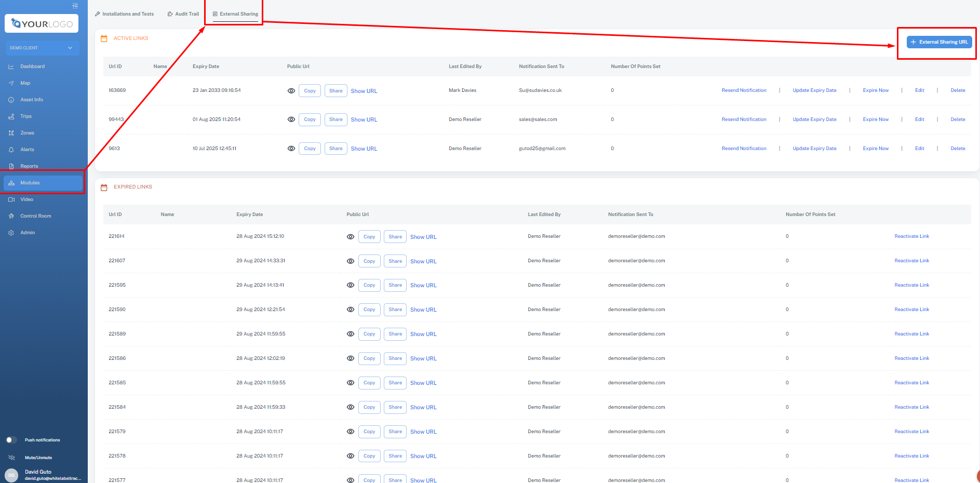
Task: Create a new External Sharing URL
Action: (x=939, y=42)
